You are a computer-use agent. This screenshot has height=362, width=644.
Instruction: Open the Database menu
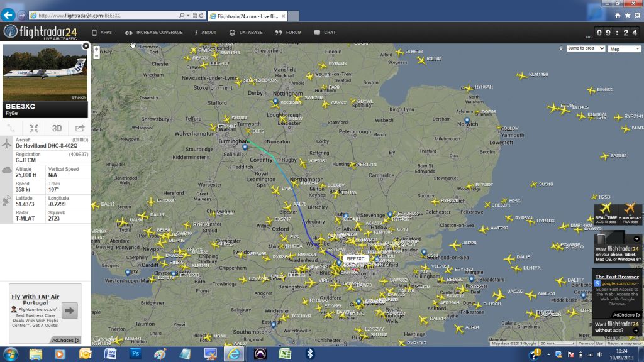point(246,33)
